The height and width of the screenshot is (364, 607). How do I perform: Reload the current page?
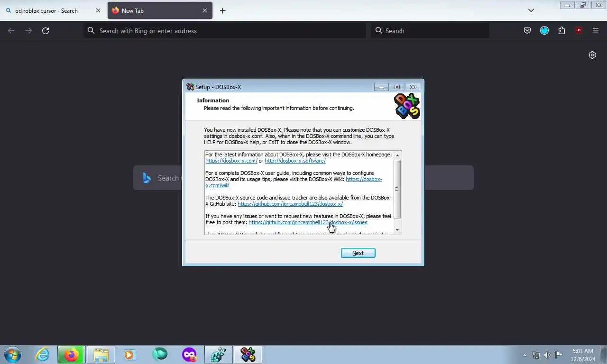click(x=46, y=31)
